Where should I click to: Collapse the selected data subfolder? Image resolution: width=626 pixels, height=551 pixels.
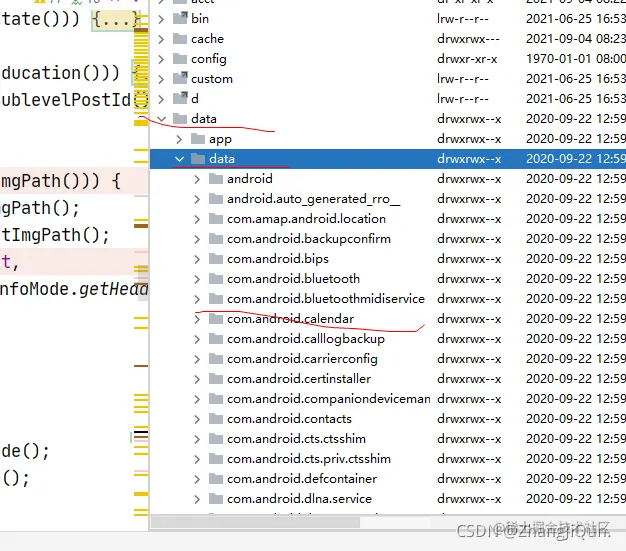179,159
